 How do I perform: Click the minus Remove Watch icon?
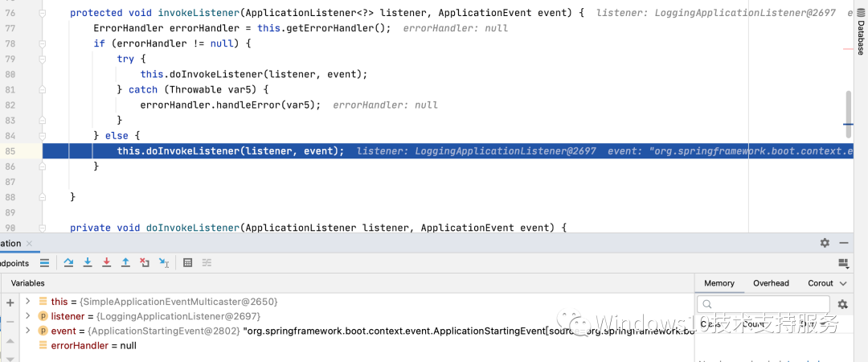10,322
